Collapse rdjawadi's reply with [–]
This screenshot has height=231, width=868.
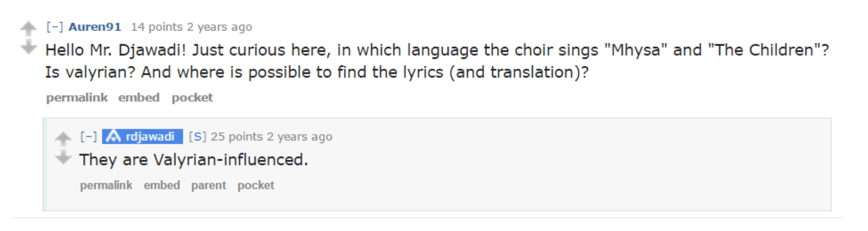pyautogui.click(x=89, y=137)
